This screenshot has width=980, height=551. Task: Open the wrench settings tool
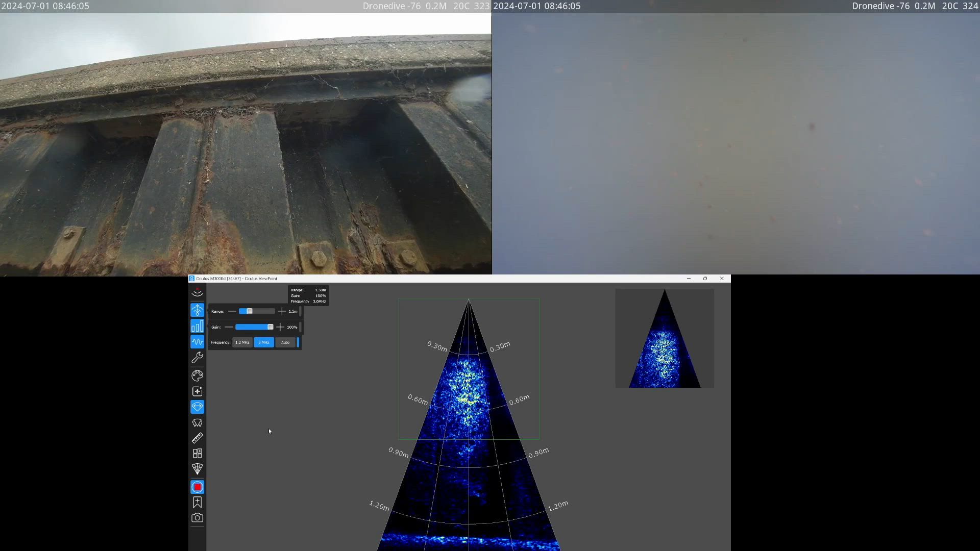pos(197,358)
